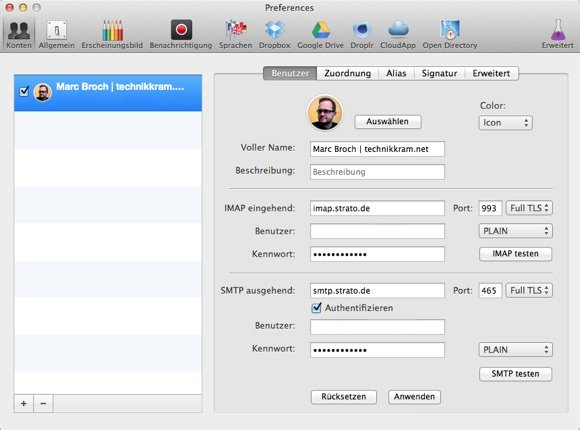
Task: Open the IMAP Full TLS security dropdown
Action: coord(529,208)
